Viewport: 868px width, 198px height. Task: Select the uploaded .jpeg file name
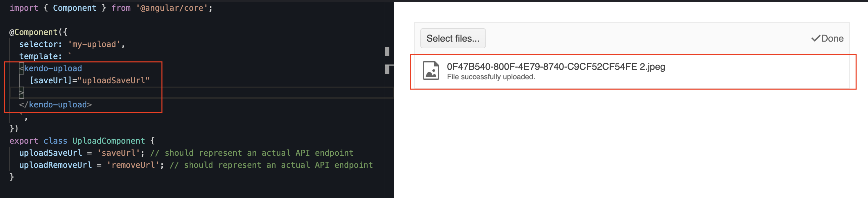(x=556, y=67)
